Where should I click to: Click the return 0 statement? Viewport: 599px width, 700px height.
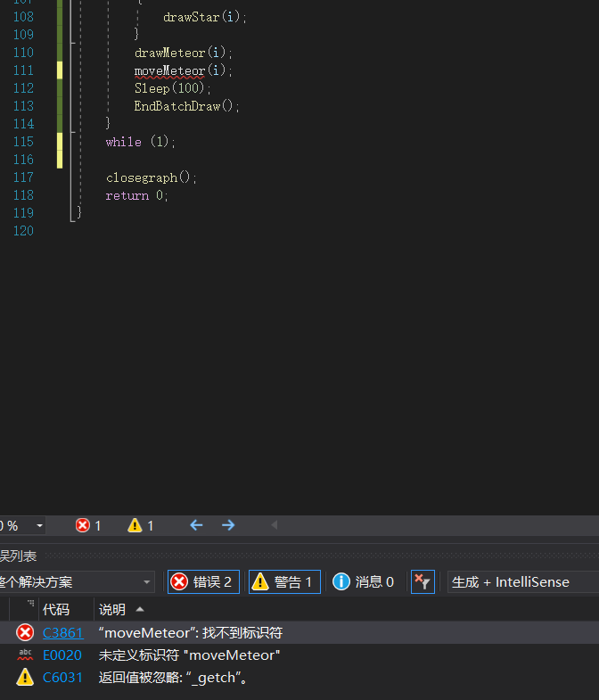pyautogui.click(x=136, y=195)
